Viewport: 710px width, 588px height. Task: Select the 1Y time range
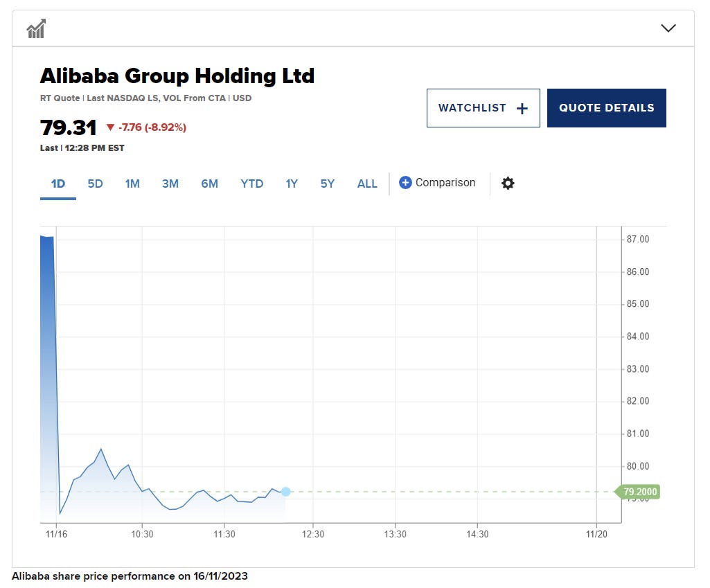[x=292, y=184]
